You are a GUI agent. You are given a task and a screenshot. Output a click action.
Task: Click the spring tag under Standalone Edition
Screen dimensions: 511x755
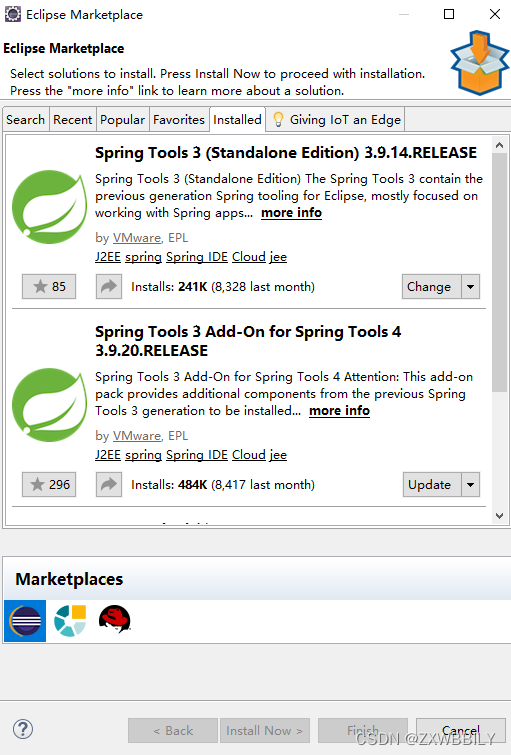point(143,257)
